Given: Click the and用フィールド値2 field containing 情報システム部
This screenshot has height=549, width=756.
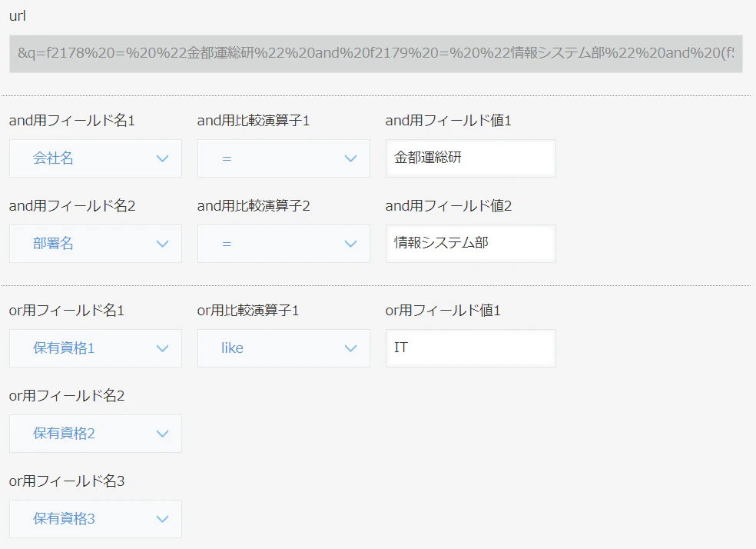Looking at the screenshot, I should (470, 244).
